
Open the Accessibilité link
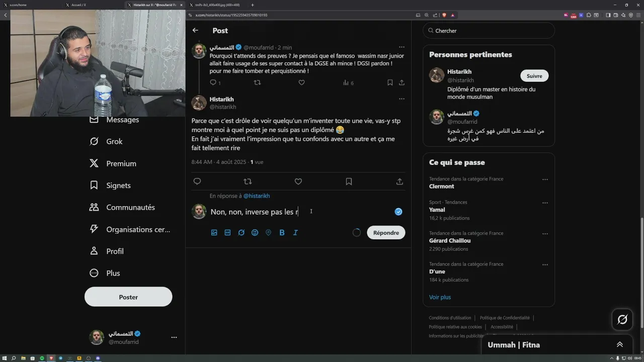[502, 327]
